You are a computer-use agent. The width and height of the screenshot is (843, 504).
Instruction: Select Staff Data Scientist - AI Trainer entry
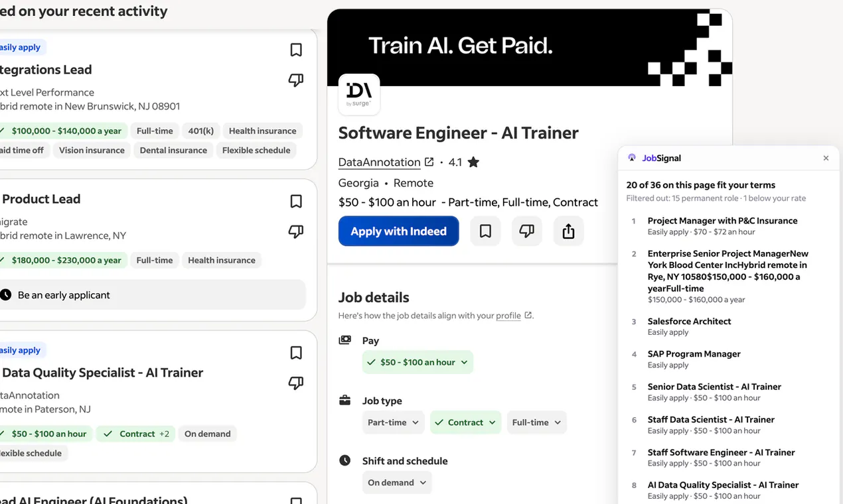point(711,420)
